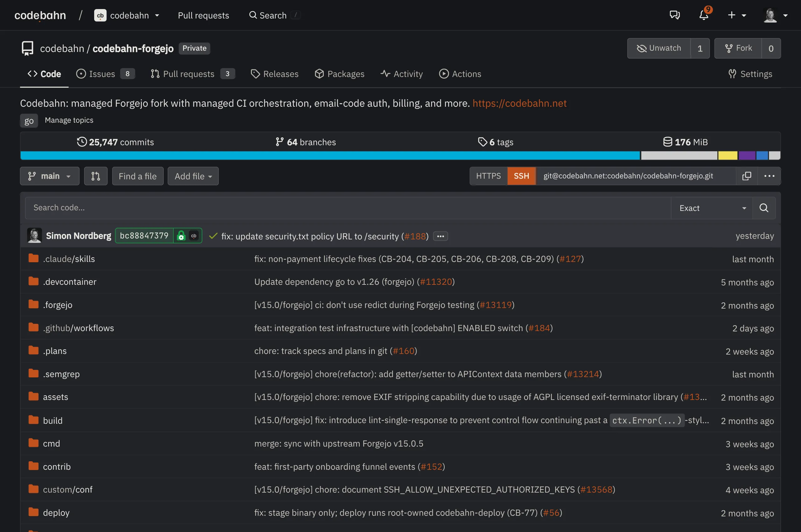This screenshot has height=532, width=801.
Task: Select the SSH clone option
Action: pyautogui.click(x=522, y=176)
